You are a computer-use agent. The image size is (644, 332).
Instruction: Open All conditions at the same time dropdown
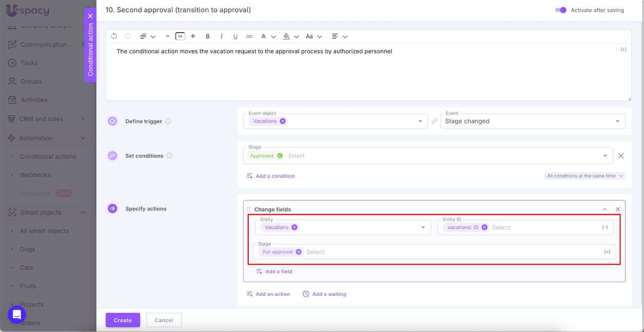tap(584, 176)
